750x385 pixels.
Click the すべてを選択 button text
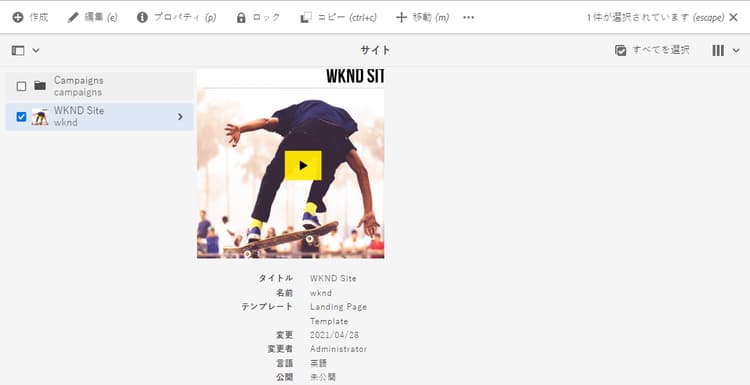661,50
